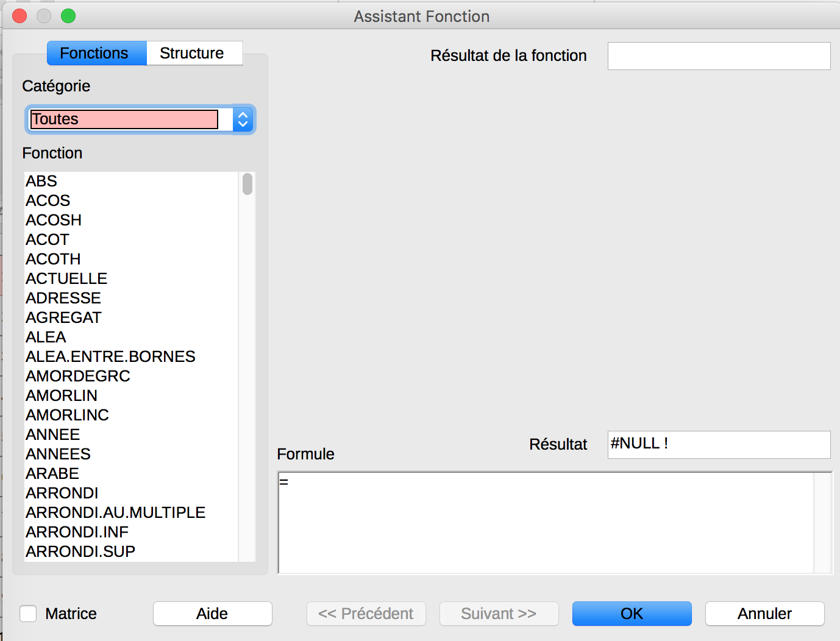Screen dimensions: 840x641
Task: Select ALEA.ENTRE.BORNES function
Action: coord(131,356)
